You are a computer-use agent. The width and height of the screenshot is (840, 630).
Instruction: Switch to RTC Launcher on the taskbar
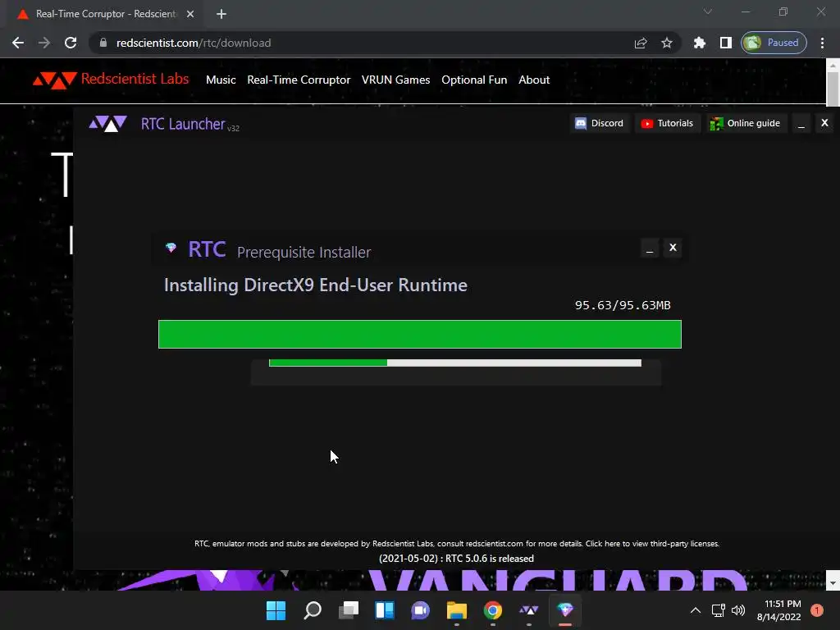click(529, 610)
